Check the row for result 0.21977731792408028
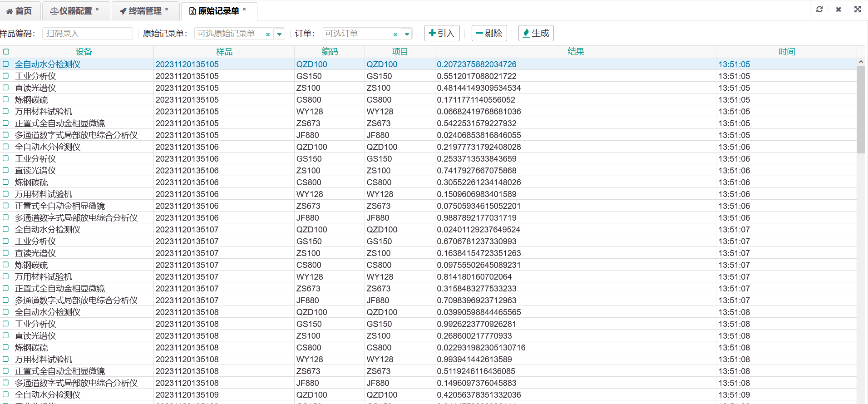This screenshot has width=868, height=404. coord(6,147)
